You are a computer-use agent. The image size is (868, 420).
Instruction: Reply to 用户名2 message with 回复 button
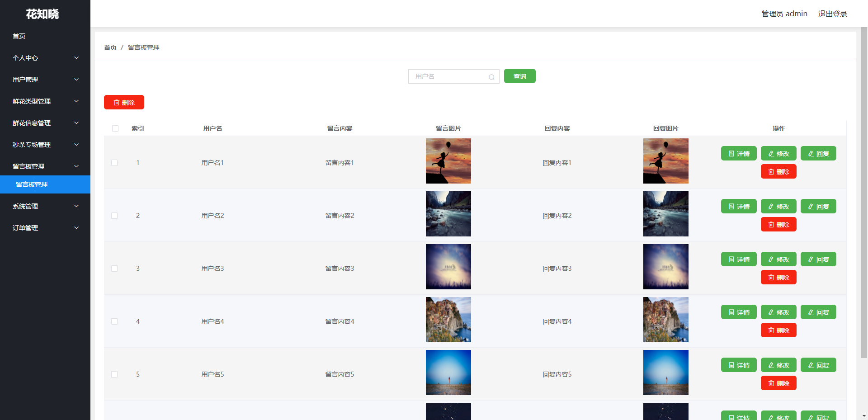coord(818,207)
